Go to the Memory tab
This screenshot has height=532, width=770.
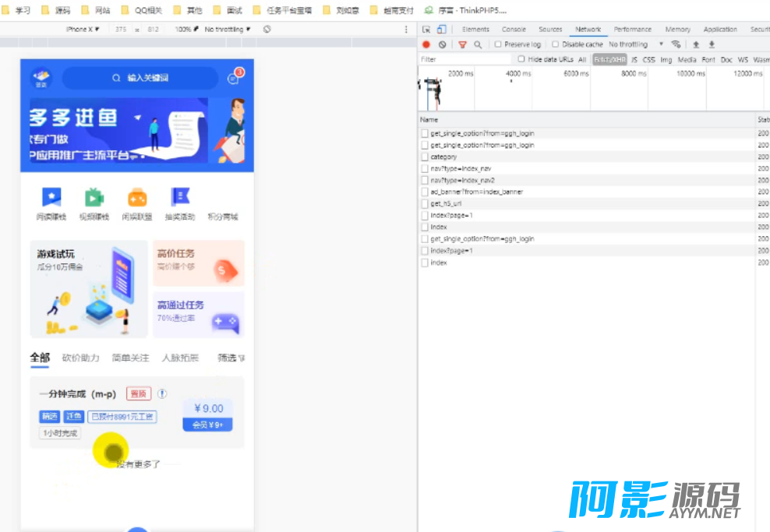pos(678,30)
